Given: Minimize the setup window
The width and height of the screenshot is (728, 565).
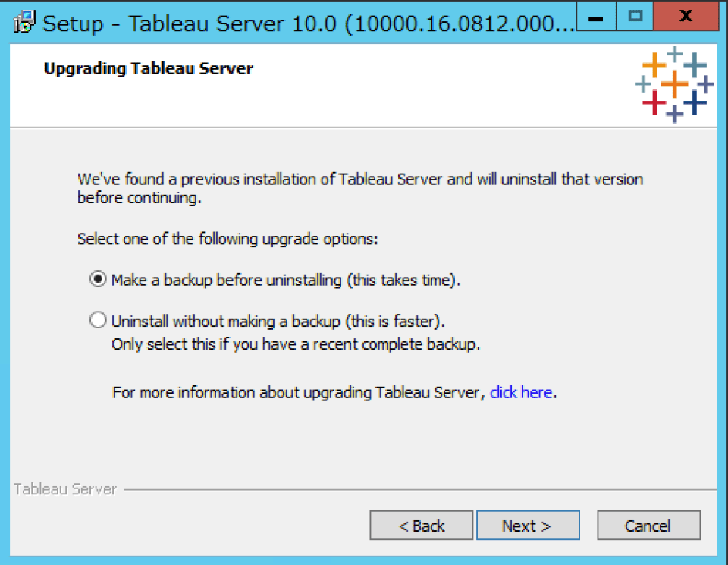Looking at the screenshot, I should pyautogui.click(x=596, y=16).
